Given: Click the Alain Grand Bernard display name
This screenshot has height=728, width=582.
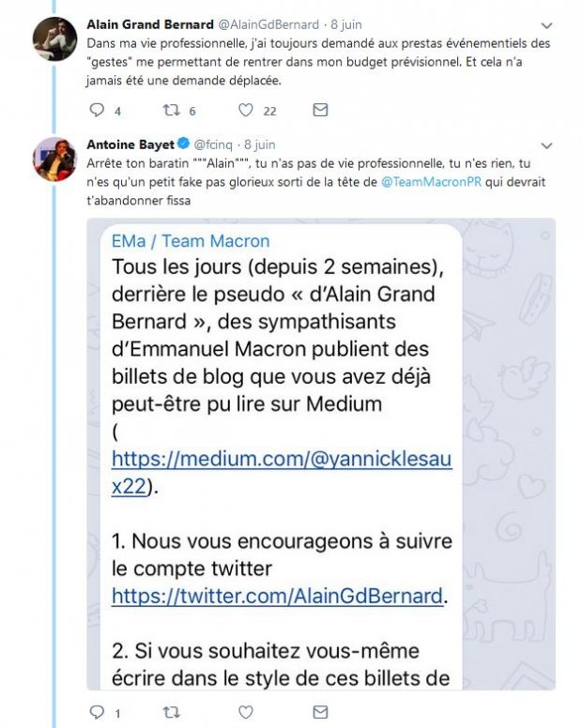Looking at the screenshot, I should click(149, 24).
